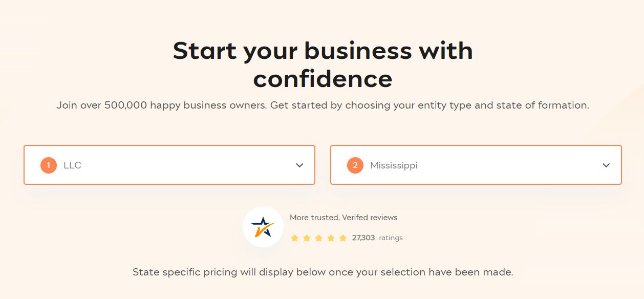Click the word 'ratings' beside the count

coord(391,238)
